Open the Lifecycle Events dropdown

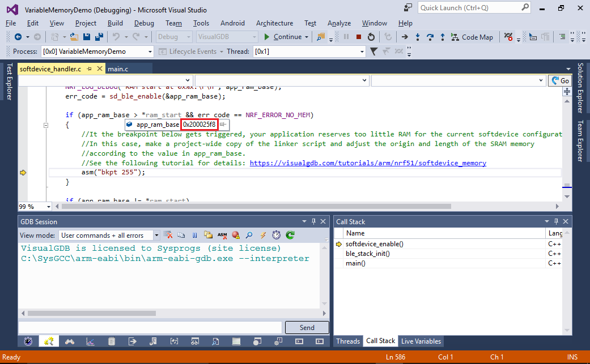coord(222,52)
